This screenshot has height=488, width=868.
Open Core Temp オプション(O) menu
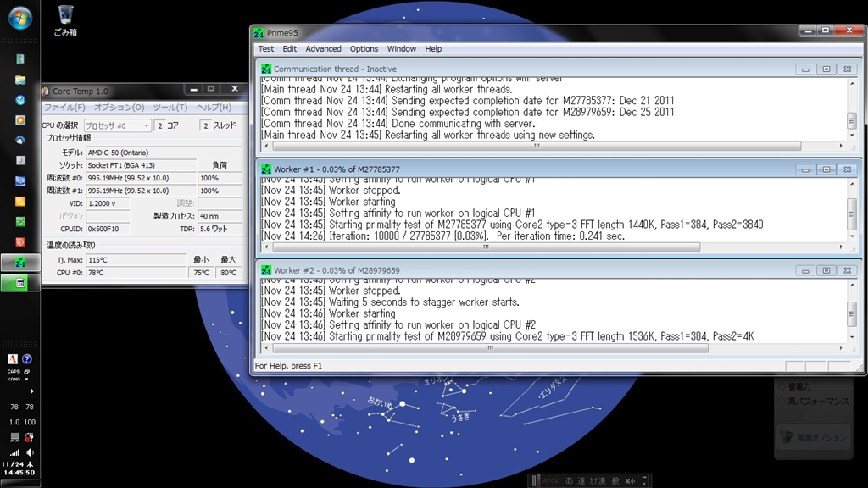[119, 108]
